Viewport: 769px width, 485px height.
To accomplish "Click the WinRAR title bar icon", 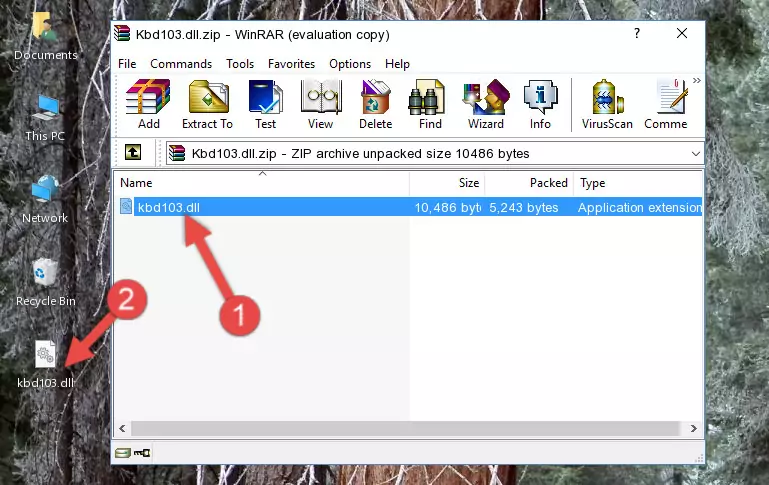I will (122, 34).
